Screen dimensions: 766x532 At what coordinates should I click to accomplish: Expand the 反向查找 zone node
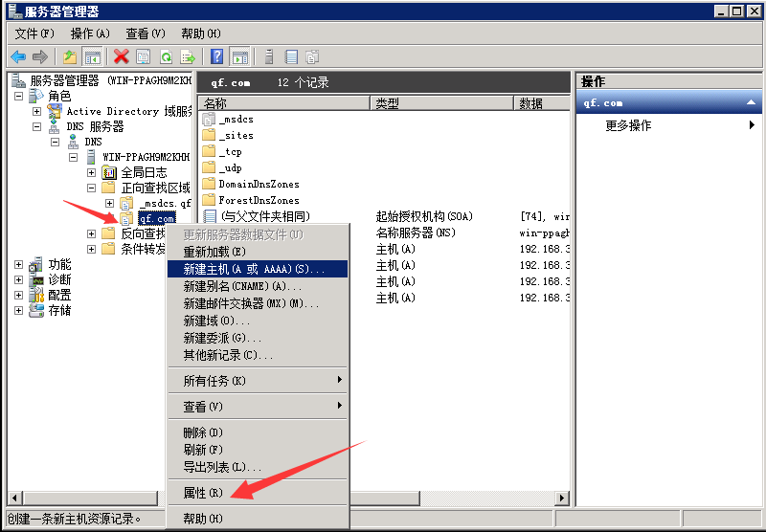point(91,233)
